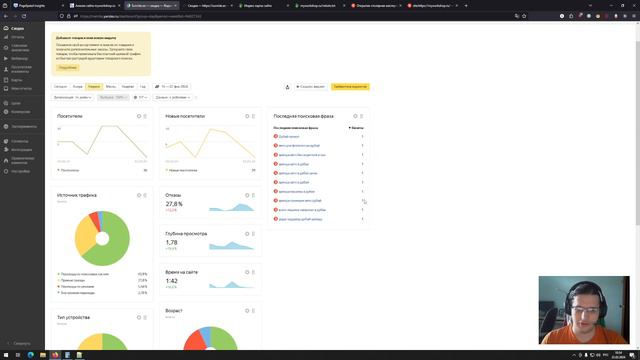The width and height of the screenshot is (640, 360).
Task: Select the Квартал period tab
Action: (128, 87)
